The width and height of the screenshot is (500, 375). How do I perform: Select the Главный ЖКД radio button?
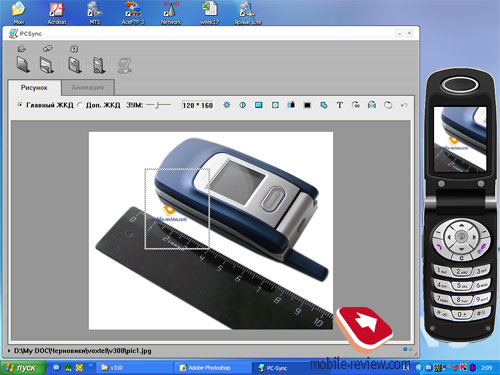click(x=20, y=105)
